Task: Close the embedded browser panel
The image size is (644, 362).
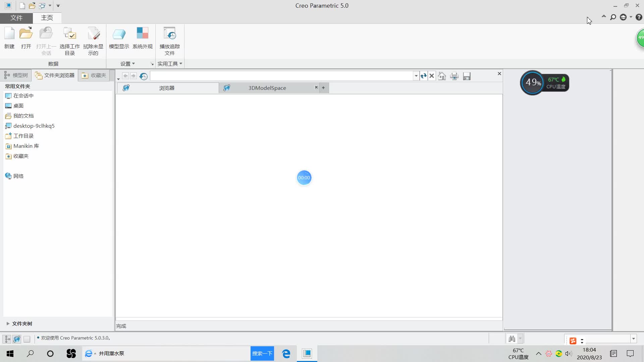Action: pyautogui.click(x=499, y=74)
